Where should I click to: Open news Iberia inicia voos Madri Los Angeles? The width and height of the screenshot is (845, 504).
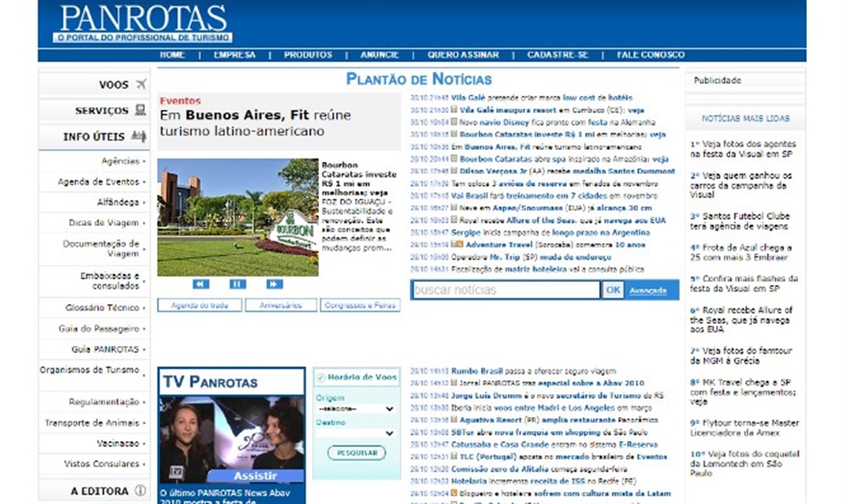551,407
